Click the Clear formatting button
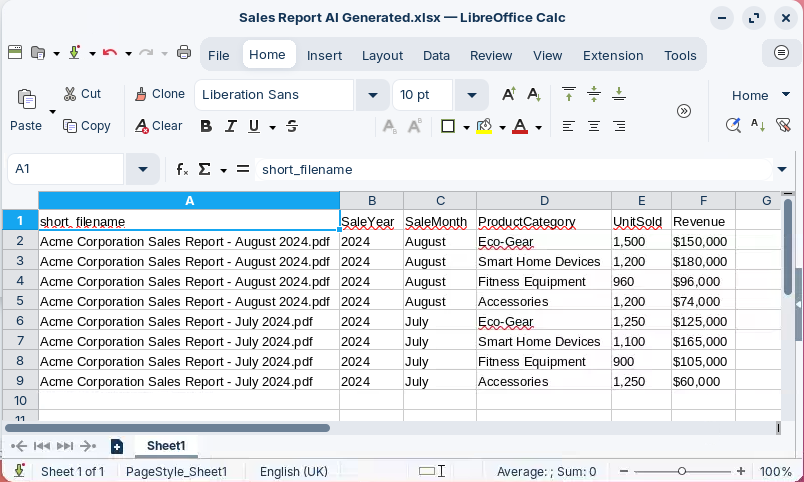This screenshot has width=804, height=482. tap(160, 126)
